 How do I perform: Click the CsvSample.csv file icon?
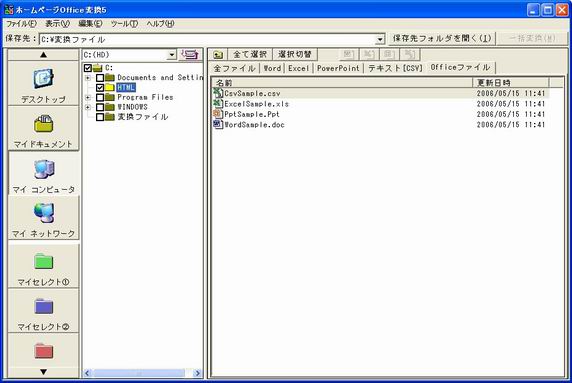click(x=218, y=93)
